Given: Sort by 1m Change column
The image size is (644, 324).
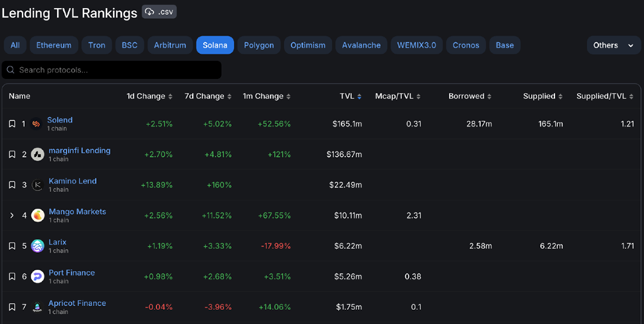Looking at the screenshot, I should [x=266, y=96].
